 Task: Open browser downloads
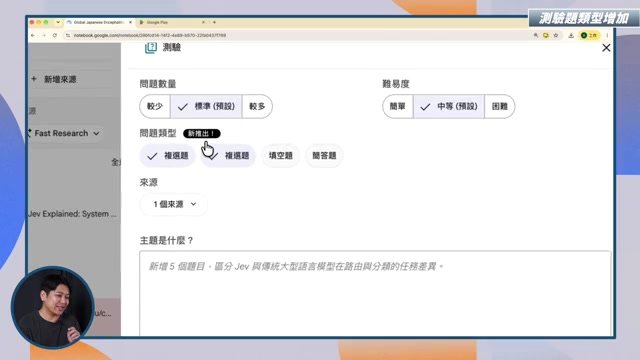tap(571, 36)
